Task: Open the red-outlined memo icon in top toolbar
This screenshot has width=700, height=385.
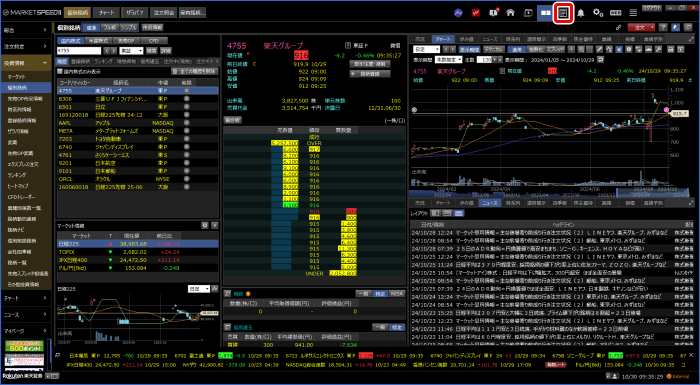Action: 563,13
